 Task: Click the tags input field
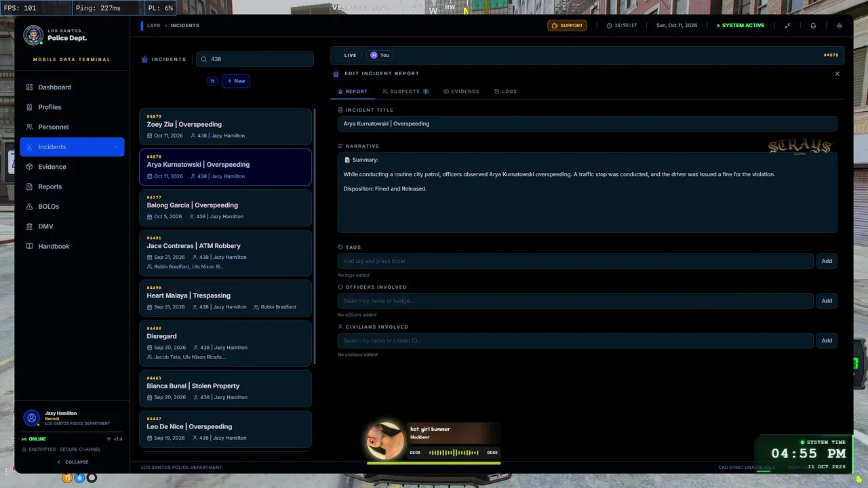pos(576,261)
